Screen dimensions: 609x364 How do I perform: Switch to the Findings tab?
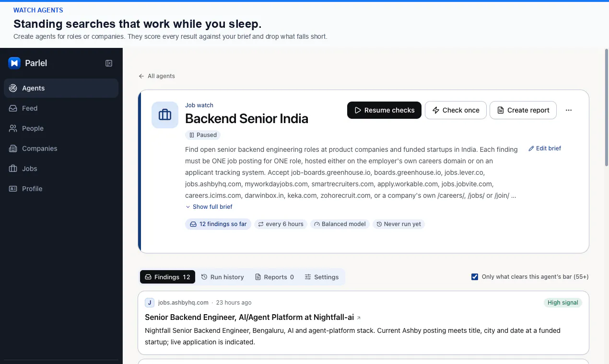[167, 277]
